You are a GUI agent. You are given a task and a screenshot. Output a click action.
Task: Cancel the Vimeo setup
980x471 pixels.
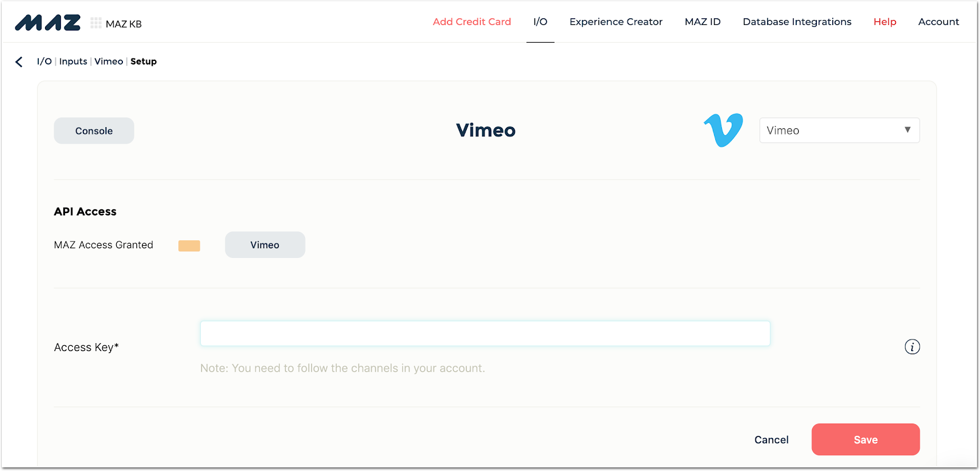(771, 440)
